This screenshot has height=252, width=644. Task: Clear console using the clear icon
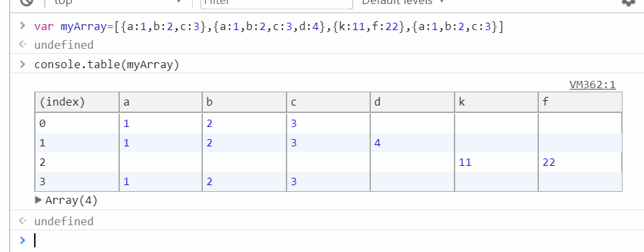[x=27, y=3]
